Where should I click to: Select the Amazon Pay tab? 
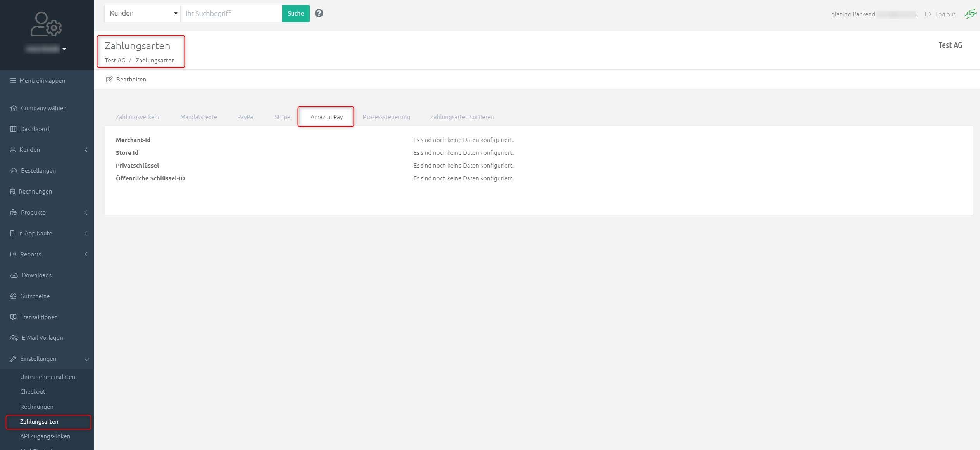pyautogui.click(x=326, y=117)
